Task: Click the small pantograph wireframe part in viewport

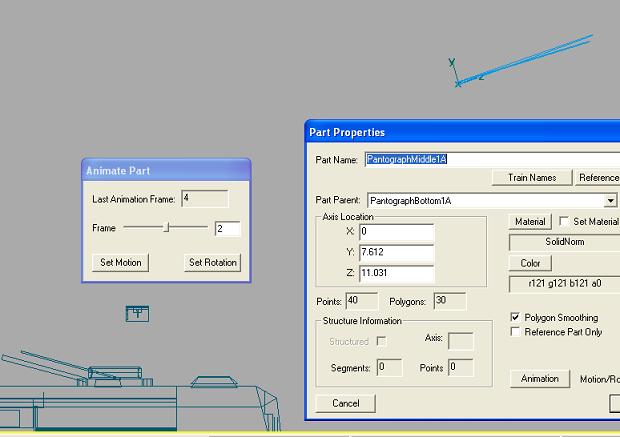Action: [x=138, y=314]
